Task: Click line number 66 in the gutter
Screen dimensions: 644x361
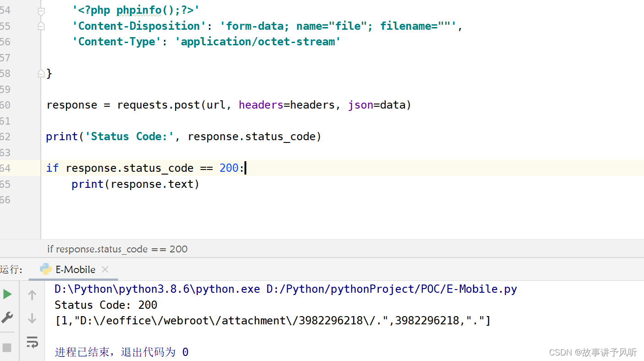Action: (x=5, y=200)
